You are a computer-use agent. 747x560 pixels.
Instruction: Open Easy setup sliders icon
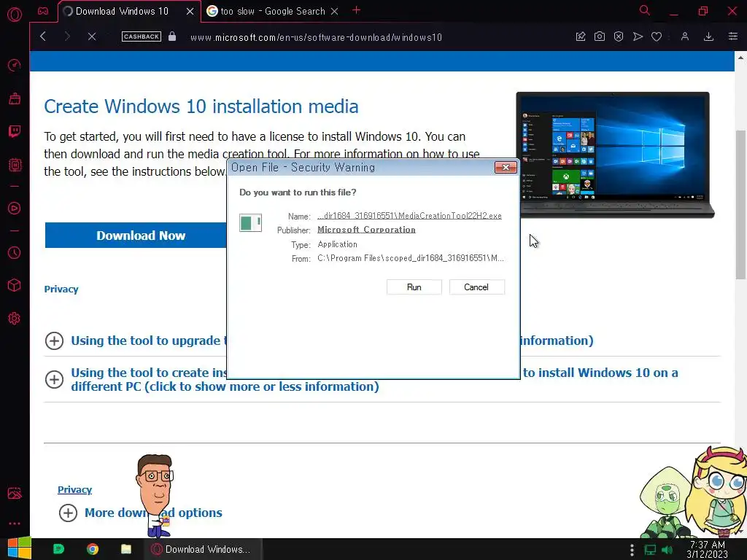tap(732, 36)
